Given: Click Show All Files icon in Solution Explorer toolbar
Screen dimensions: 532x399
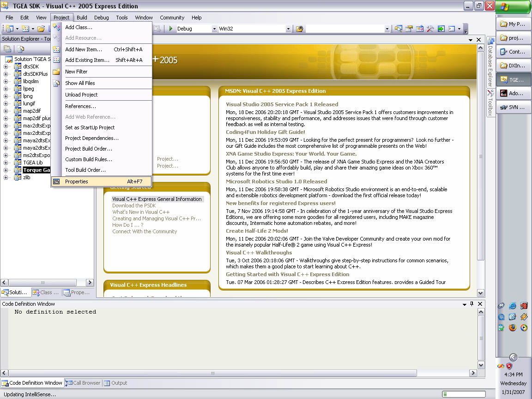Looking at the screenshot, I should pos(21,49).
